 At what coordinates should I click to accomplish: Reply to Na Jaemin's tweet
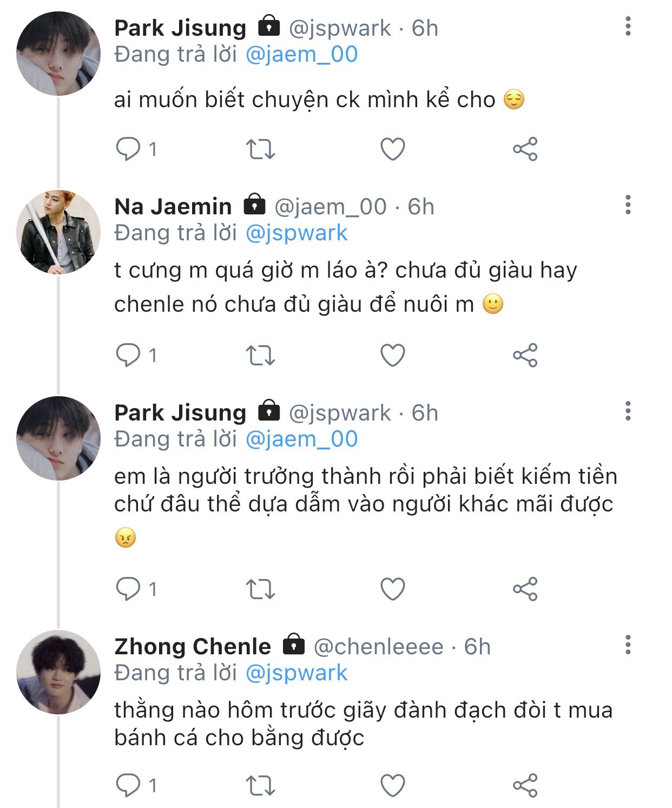pyautogui.click(x=128, y=355)
